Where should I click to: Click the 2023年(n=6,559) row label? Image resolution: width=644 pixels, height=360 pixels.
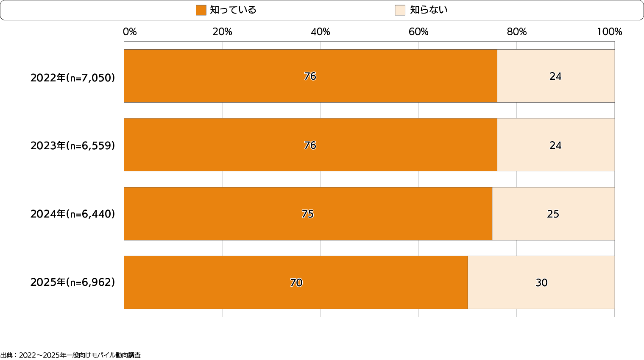72,145
